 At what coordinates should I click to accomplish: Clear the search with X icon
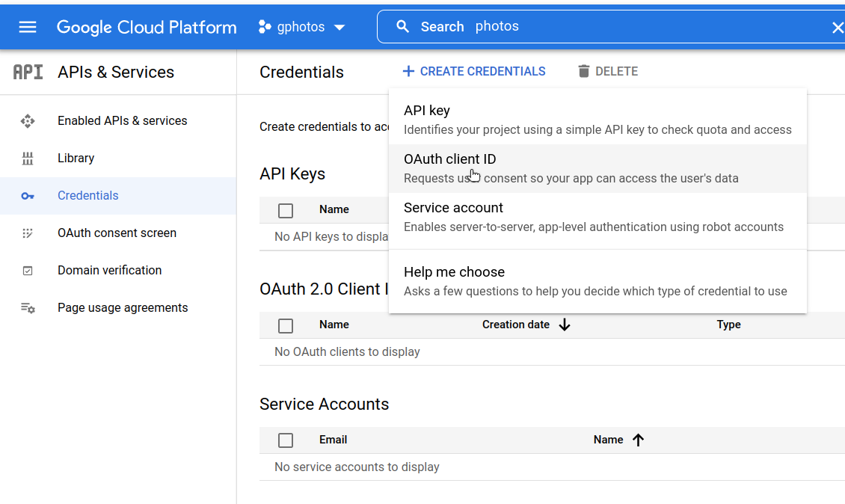pos(838,28)
